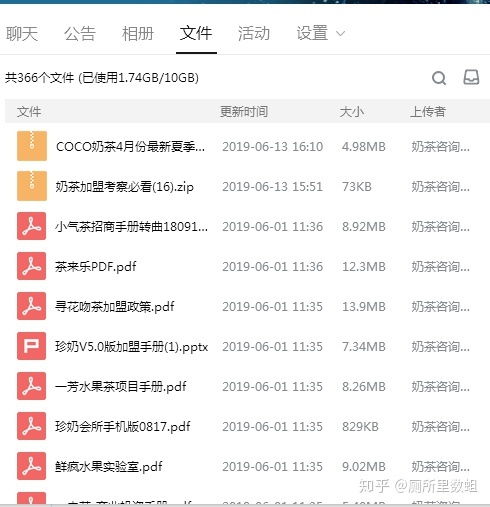Open file 寻花吻茶加盟政策.pdf

(x=115, y=307)
